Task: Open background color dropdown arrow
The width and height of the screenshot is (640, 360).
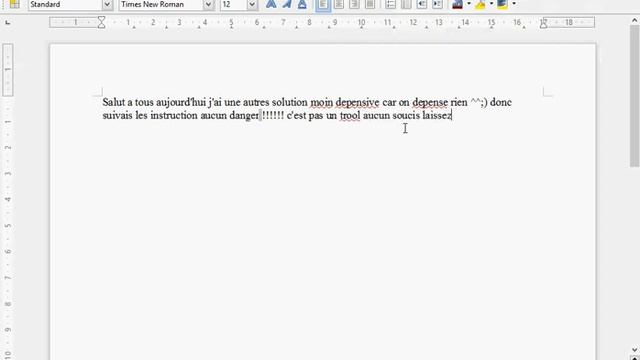Action: coord(514,4)
